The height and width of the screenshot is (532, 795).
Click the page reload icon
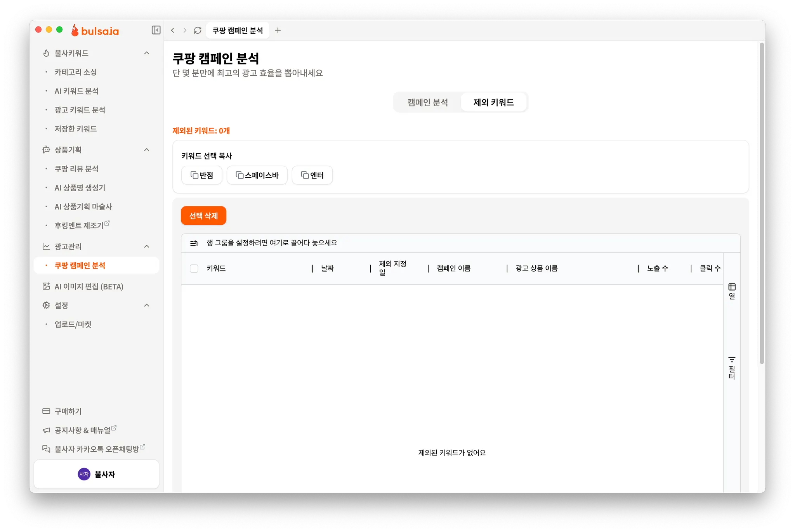[x=198, y=30]
